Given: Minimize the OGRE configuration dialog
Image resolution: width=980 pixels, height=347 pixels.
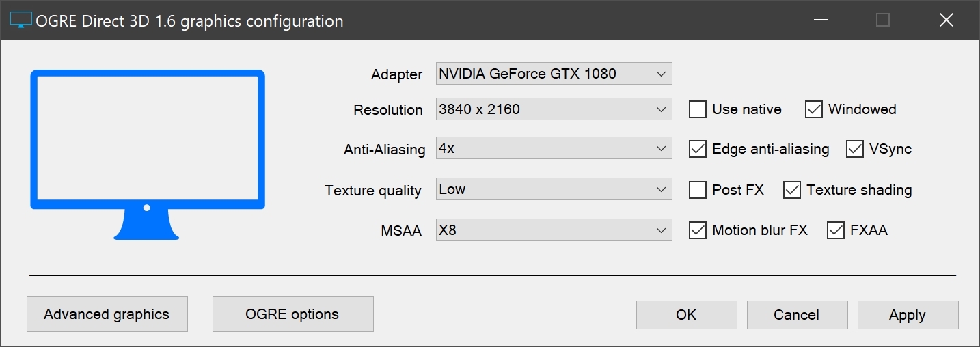Looking at the screenshot, I should (x=820, y=20).
